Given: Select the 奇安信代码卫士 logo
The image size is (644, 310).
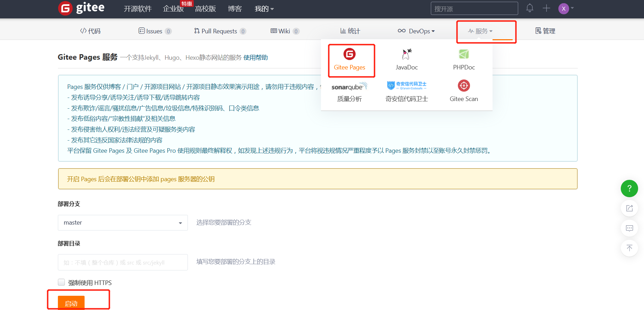Looking at the screenshot, I should pos(407,85).
